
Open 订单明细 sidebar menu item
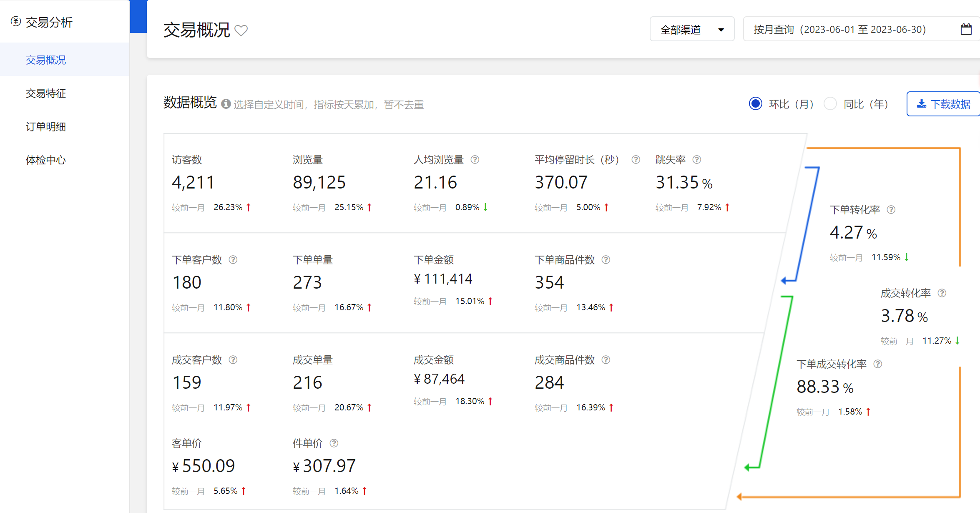tap(46, 127)
